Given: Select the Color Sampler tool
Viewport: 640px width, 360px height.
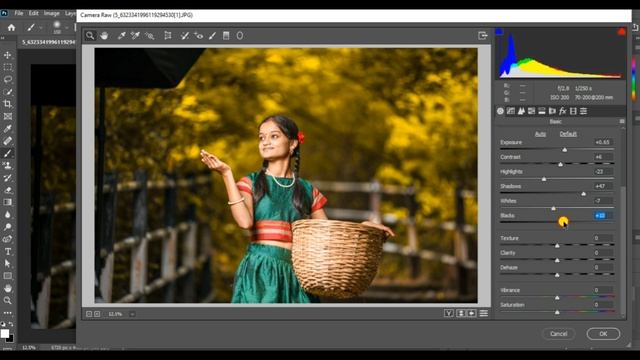Looking at the screenshot, I should (135, 36).
